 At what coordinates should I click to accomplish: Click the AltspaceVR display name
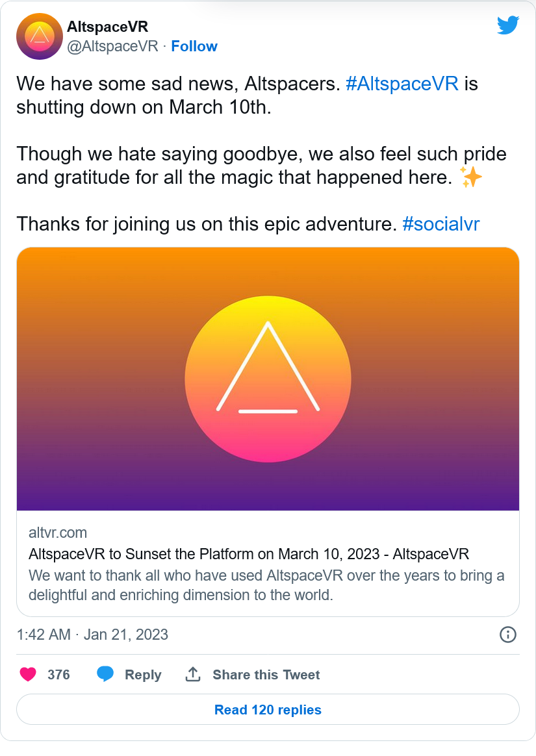[x=108, y=27]
